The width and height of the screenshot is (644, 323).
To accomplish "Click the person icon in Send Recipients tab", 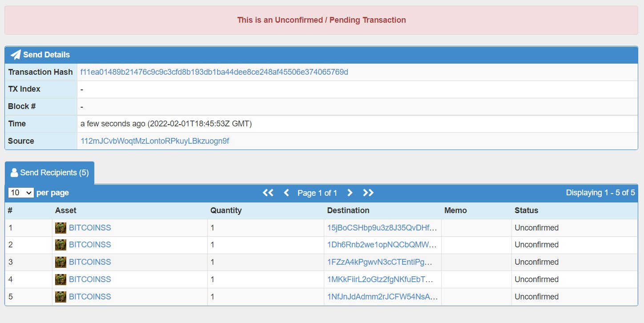I will click(x=14, y=173).
